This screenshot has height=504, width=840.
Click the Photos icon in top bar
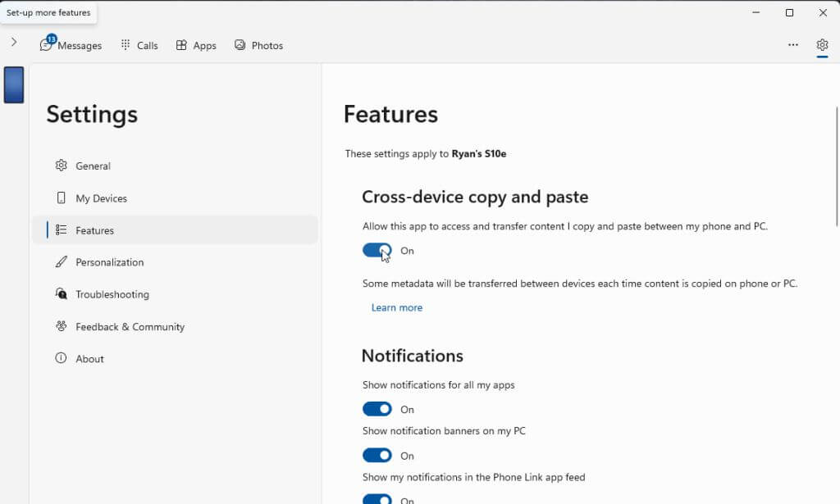240,45
